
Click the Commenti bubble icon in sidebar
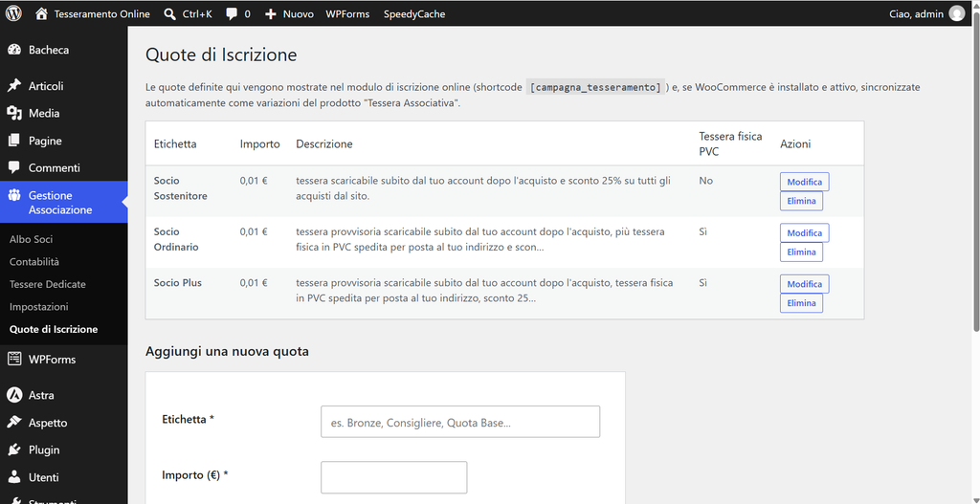[x=14, y=168]
